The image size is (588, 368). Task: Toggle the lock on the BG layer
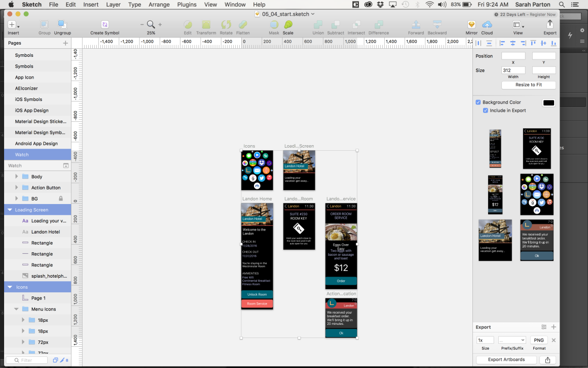tap(61, 198)
